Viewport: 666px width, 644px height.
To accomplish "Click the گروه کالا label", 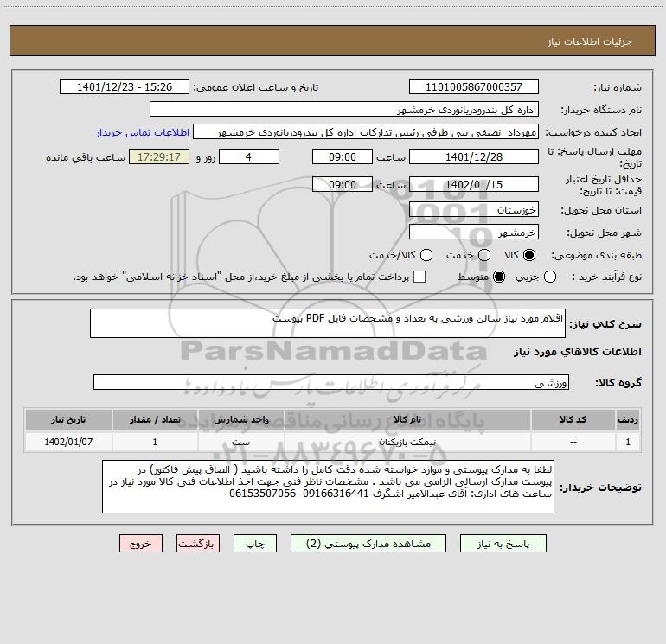I will pos(618,383).
